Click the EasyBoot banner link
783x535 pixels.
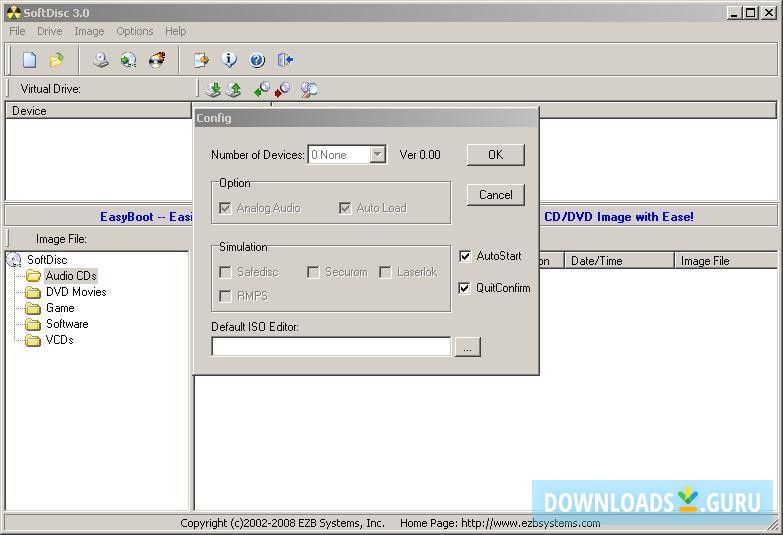click(146, 217)
